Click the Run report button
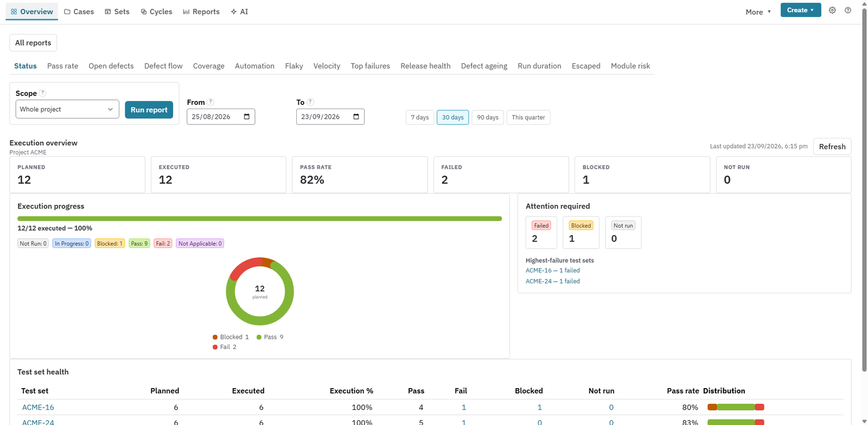 [x=149, y=110]
